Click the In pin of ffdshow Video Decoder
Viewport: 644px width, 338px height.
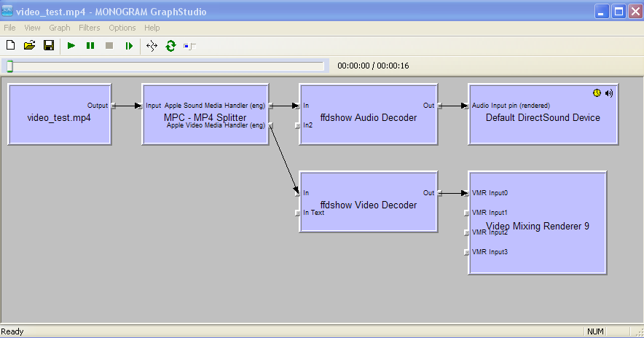tap(297, 193)
